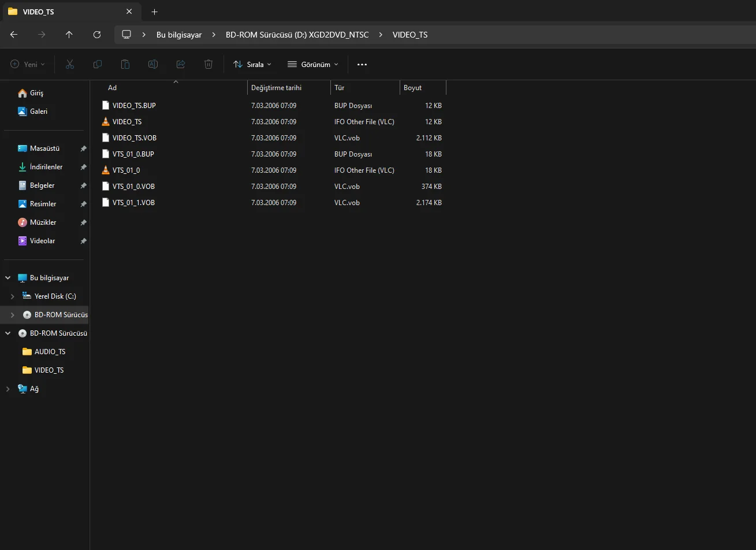Open the Görünüm view dropdown
The height and width of the screenshot is (550, 756).
click(x=313, y=65)
